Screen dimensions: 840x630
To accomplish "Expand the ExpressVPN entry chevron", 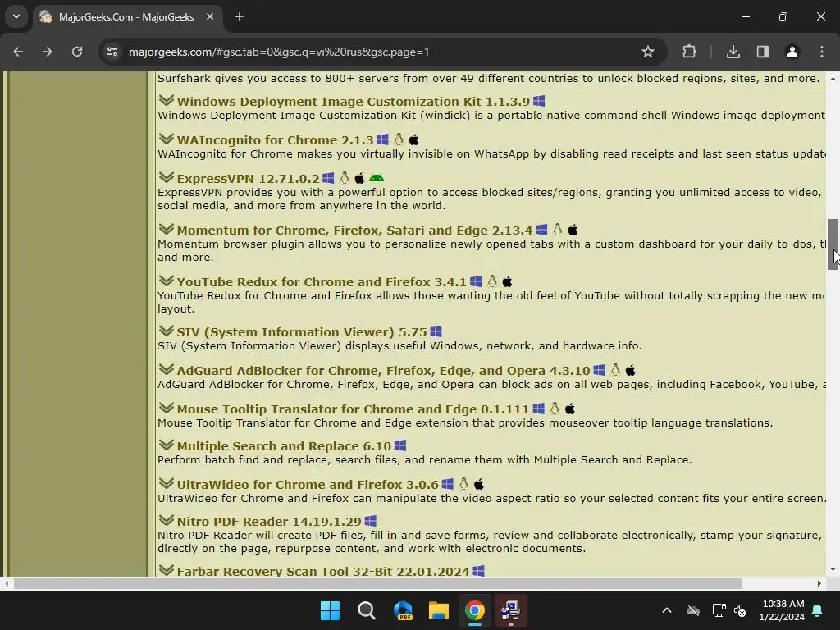I will click(x=166, y=177).
